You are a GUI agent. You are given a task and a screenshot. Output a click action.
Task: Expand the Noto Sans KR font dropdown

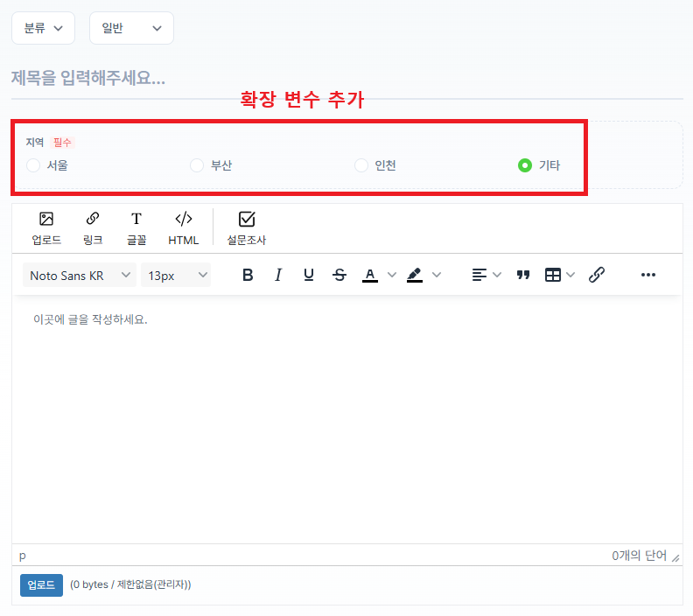point(79,276)
